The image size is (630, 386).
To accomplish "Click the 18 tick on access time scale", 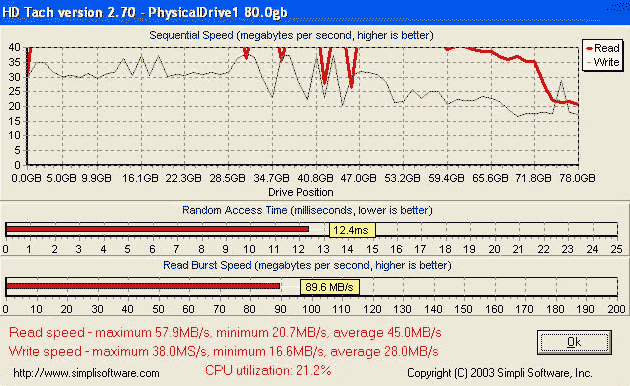I will tap(445, 249).
